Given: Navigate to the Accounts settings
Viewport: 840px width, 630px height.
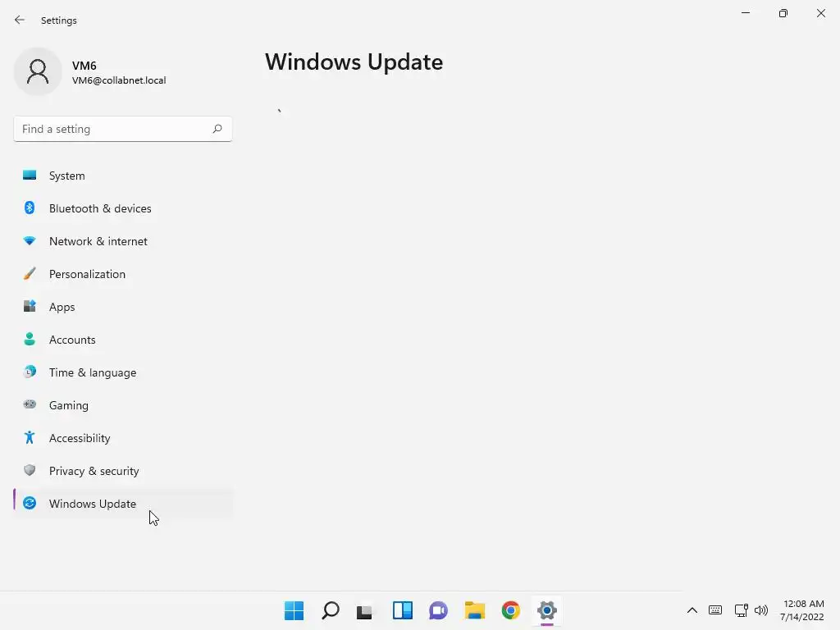Looking at the screenshot, I should tap(123, 340).
